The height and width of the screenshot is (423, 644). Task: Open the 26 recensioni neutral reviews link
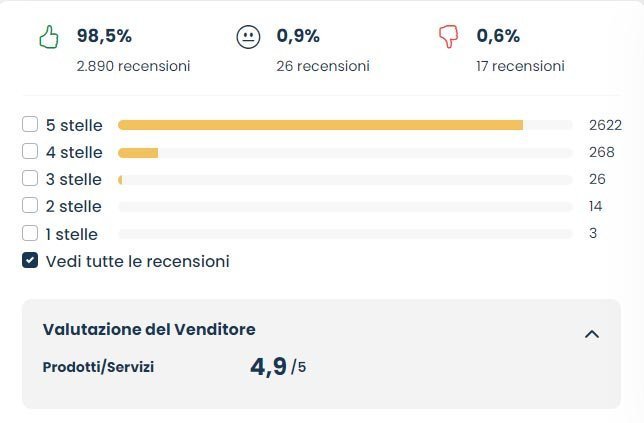point(323,66)
